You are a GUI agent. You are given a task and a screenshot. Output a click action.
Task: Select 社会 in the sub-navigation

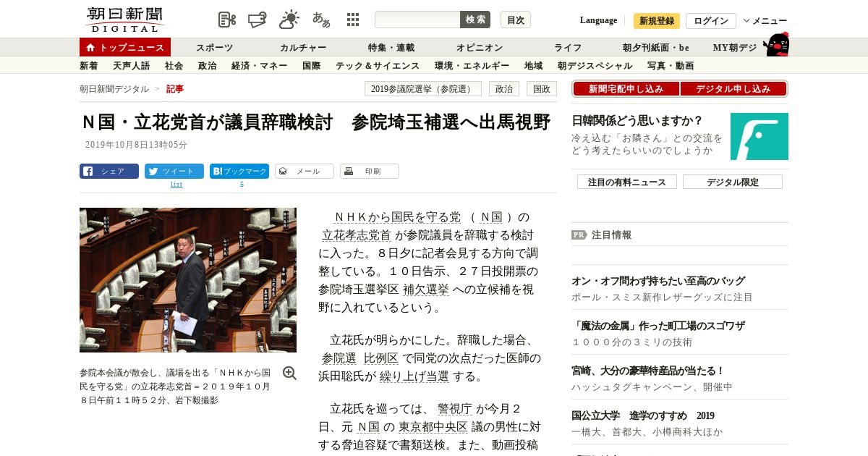tap(174, 66)
